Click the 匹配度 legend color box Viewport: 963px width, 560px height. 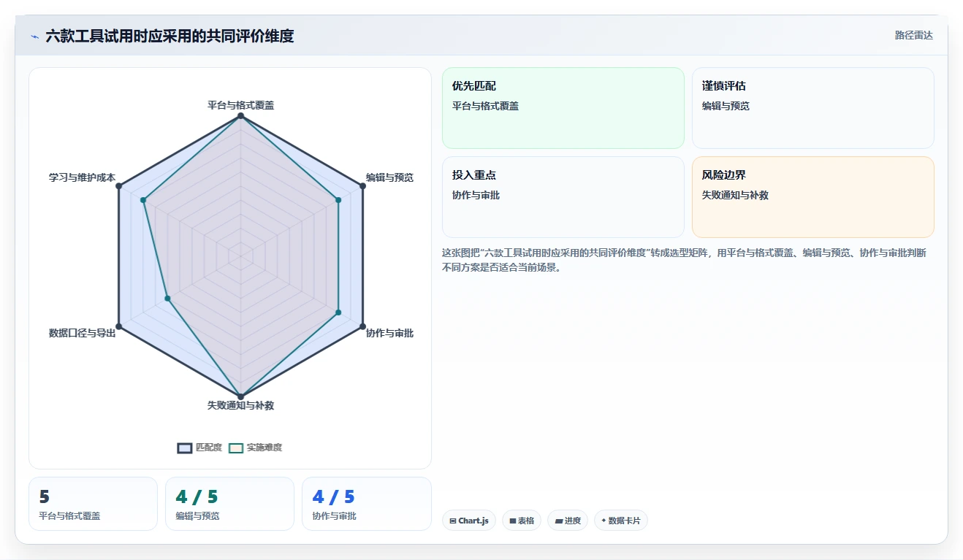click(185, 448)
